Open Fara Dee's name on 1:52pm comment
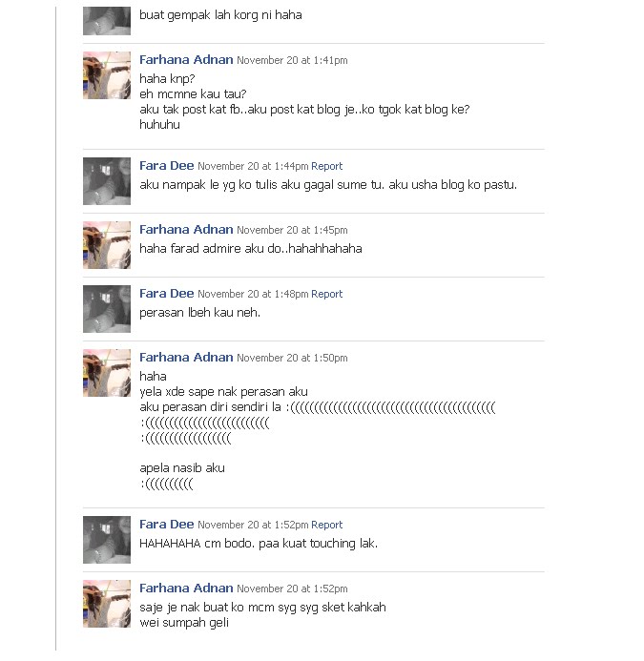The image size is (644, 661). point(167,525)
